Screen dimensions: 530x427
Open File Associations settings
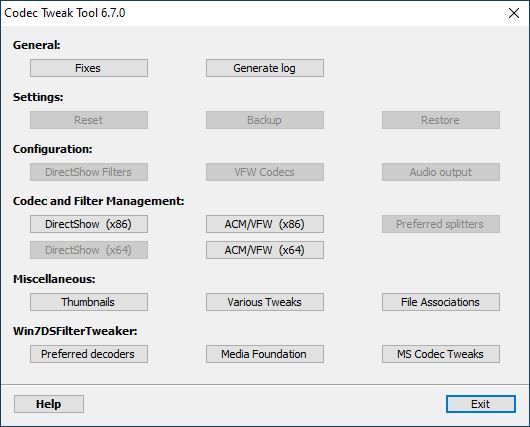coord(441,302)
